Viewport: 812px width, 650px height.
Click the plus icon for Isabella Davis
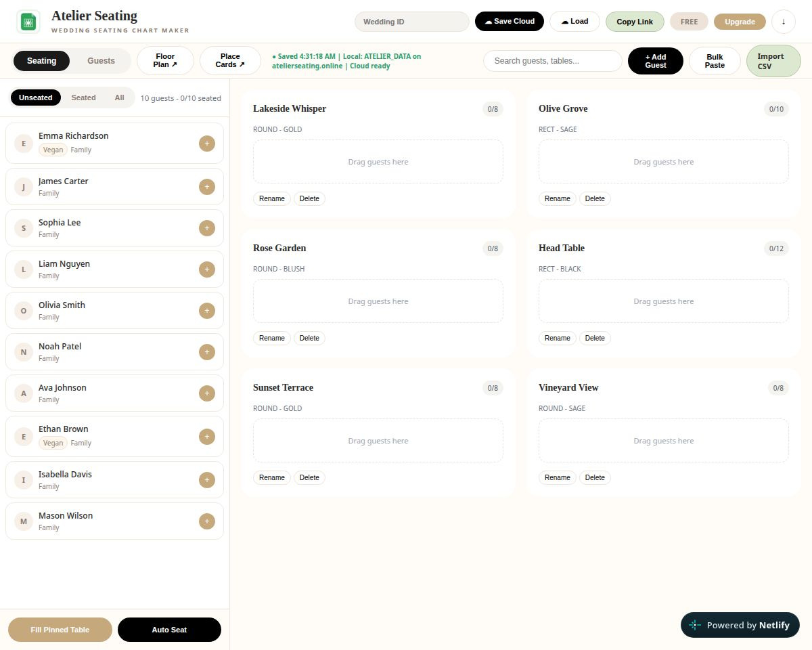click(x=207, y=480)
